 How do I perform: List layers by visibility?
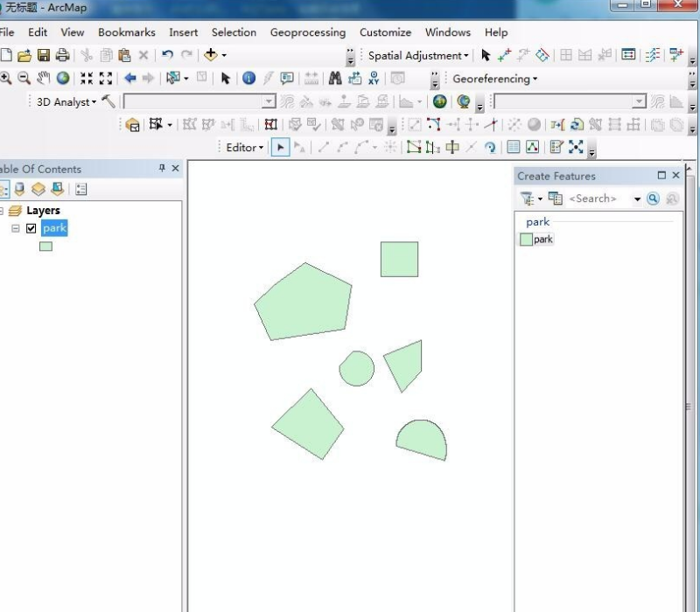38,189
